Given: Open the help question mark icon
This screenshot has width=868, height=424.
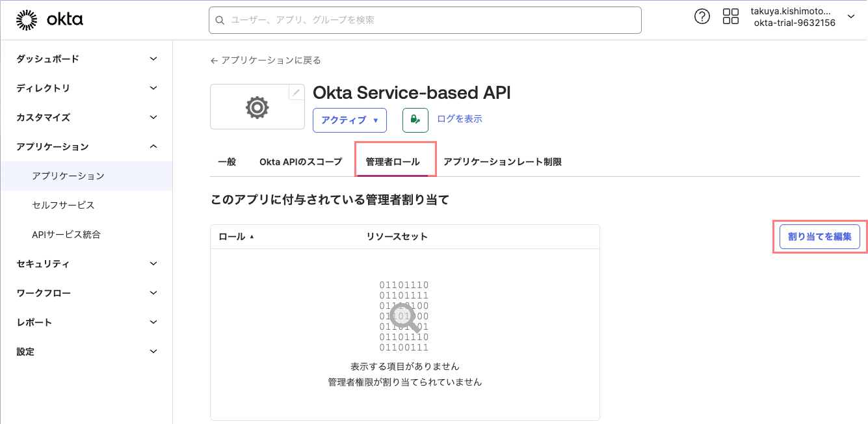Looking at the screenshot, I should (x=702, y=17).
